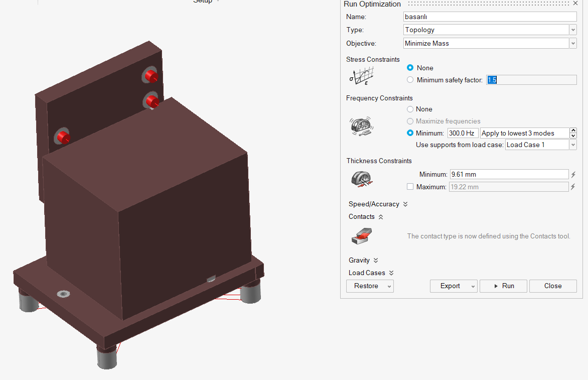Click the Apply to lowest 3 modes field
Viewport: 588px width, 380px height.
pos(525,133)
